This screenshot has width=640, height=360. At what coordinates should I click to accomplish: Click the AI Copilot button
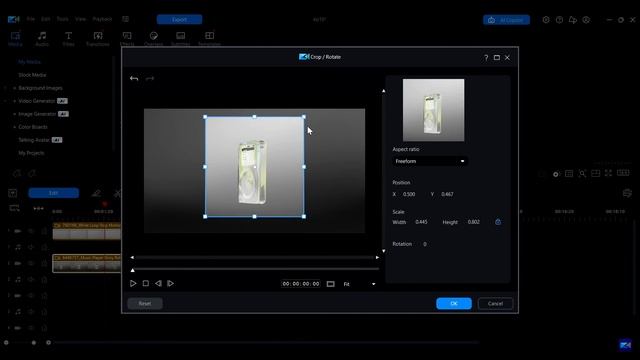[507, 20]
